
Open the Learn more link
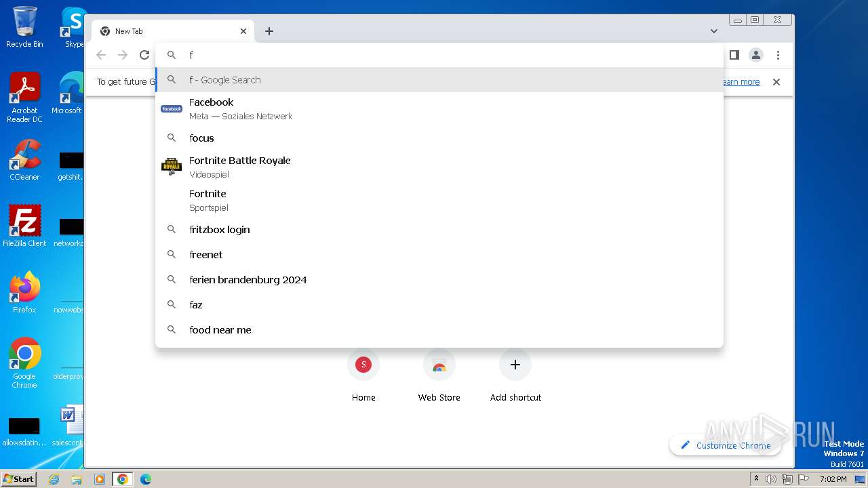pos(741,82)
